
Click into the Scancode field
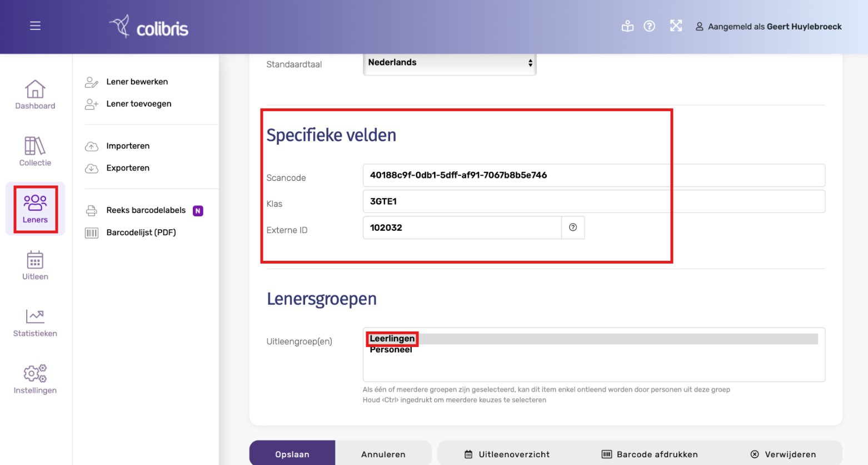click(x=594, y=175)
